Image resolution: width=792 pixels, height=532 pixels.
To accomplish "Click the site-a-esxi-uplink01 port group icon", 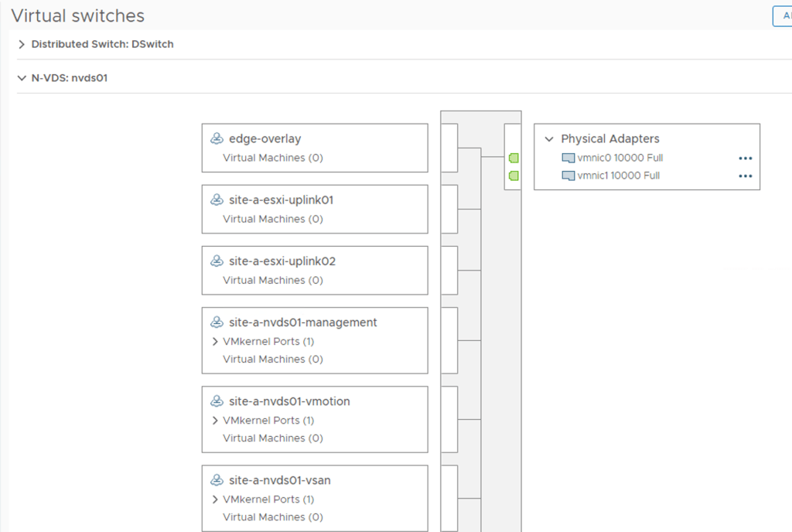I will point(217,200).
